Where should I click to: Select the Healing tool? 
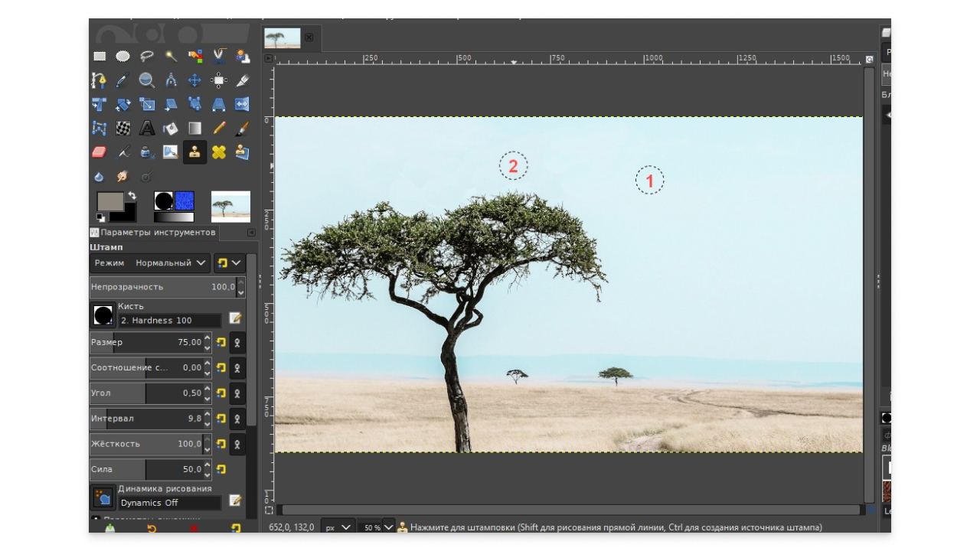(x=219, y=152)
